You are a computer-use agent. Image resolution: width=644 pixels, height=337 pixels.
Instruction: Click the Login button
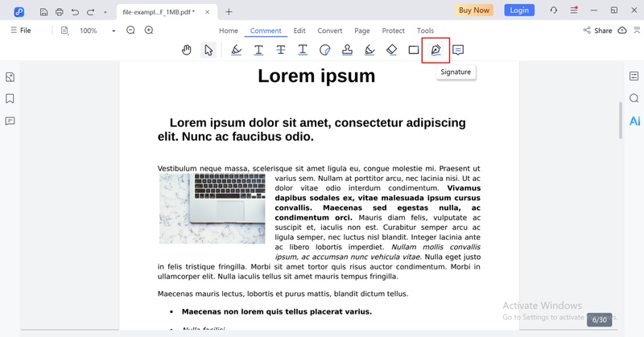[519, 10]
